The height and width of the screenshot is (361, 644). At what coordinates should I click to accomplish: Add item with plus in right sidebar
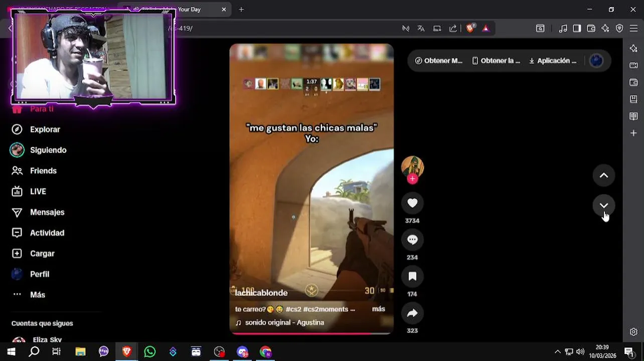pyautogui.click(x=633, y=133)
